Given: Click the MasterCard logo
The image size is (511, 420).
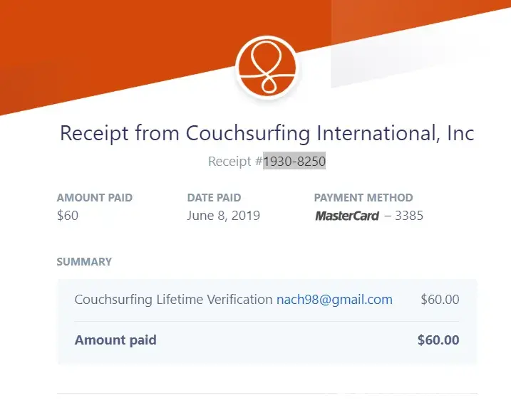Looking at the screenshot, I should (347, 216).
